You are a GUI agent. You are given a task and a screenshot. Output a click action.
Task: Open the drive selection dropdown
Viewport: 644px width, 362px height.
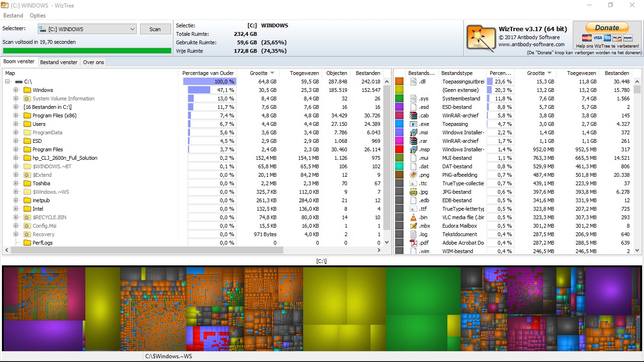tap(87, 29)
